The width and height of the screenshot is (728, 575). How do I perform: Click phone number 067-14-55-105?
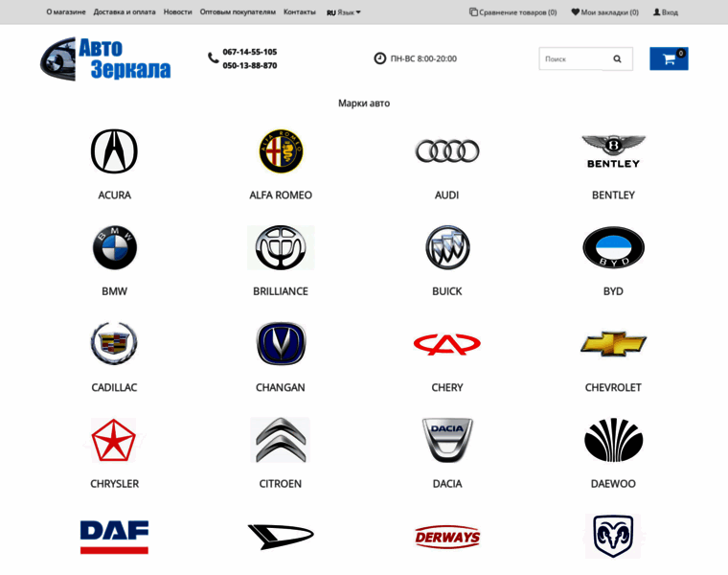(x=250, y=52)
